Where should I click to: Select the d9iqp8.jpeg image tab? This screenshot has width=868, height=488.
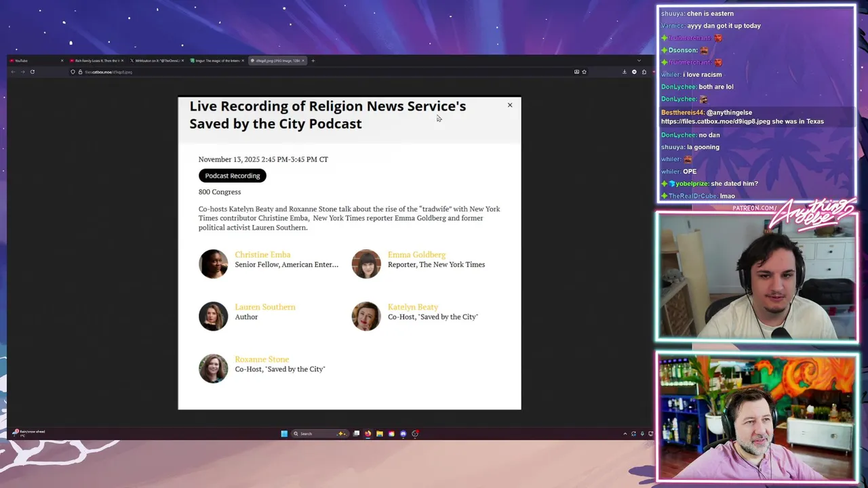point(278,60)
